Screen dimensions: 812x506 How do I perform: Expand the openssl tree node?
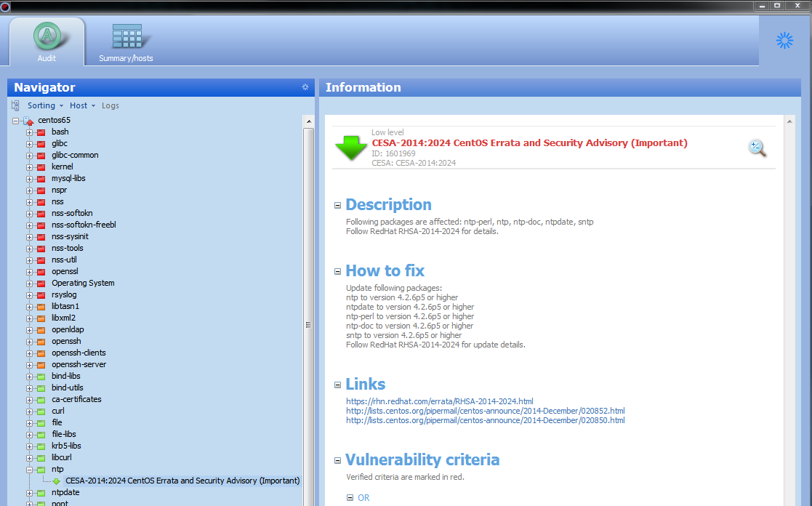[30, 272]
